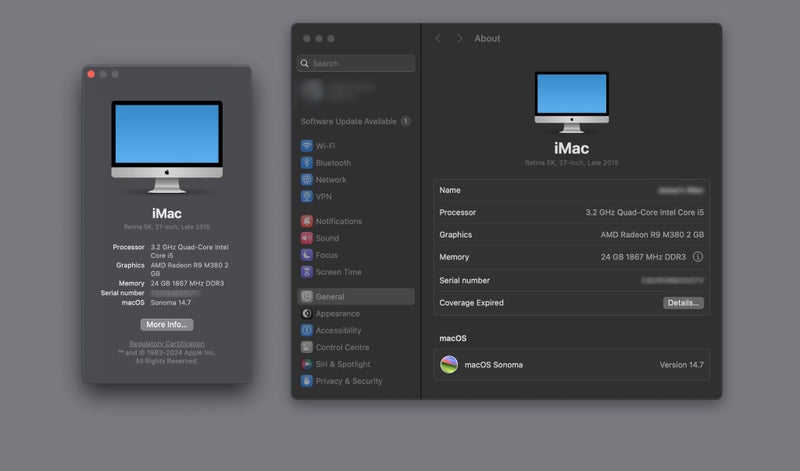Click the software update badge showing 1
Image resolution: width=800 pixels, height=471 pixels.
tap(406, 121)
